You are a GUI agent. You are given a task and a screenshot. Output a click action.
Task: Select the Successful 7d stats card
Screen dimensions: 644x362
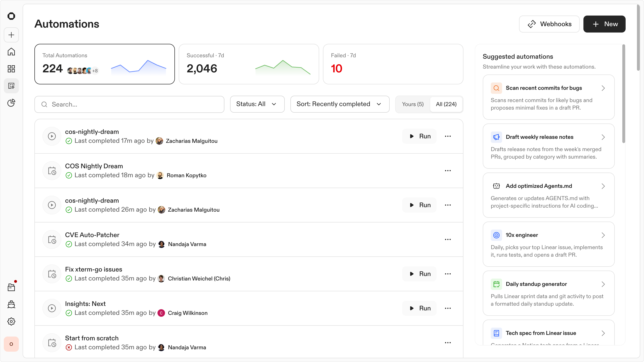point(248,64)
